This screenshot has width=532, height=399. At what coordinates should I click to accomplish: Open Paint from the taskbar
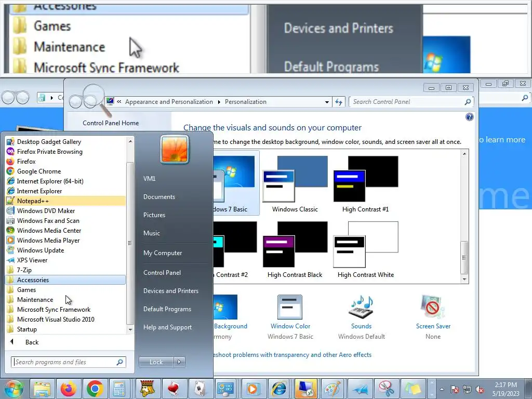332,389
